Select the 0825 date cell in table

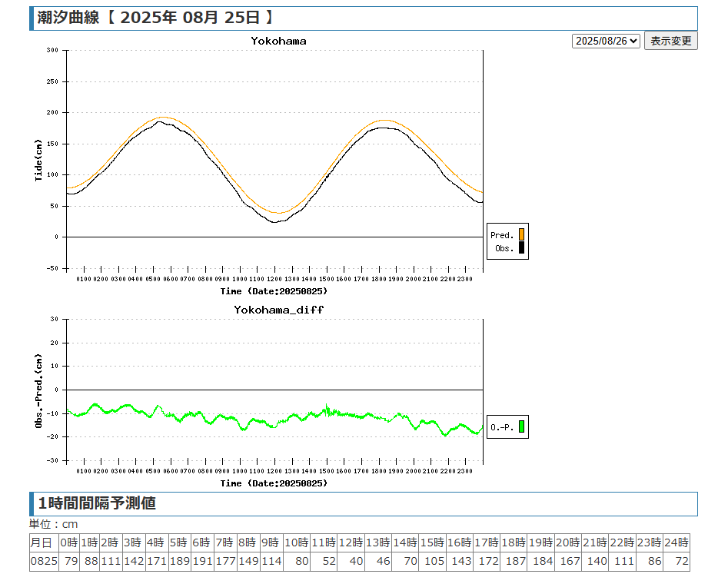[x=42, y=562]
